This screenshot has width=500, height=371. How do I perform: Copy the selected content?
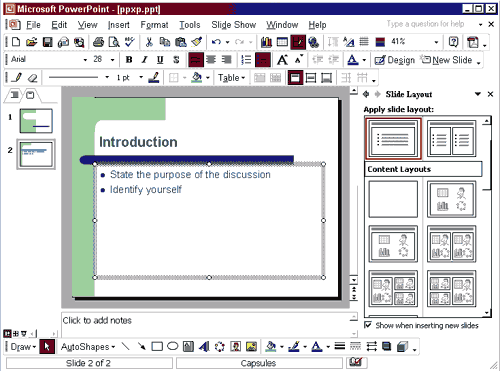[x=165, y=42]
